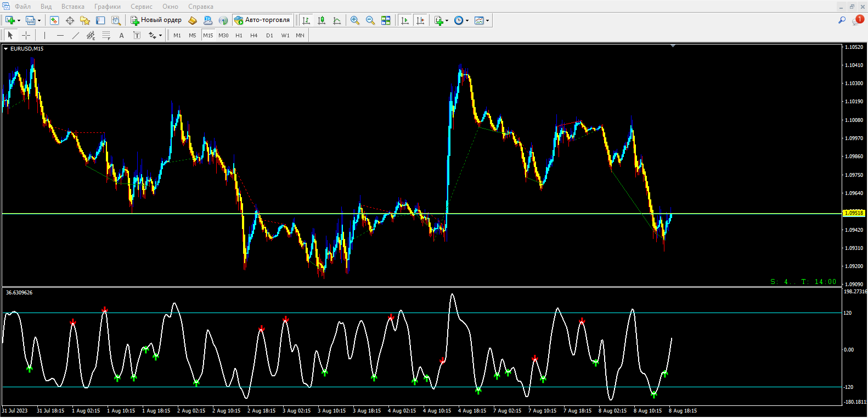Tile chart windows icon
Screen dimensions: 868x418
point(386,20)
